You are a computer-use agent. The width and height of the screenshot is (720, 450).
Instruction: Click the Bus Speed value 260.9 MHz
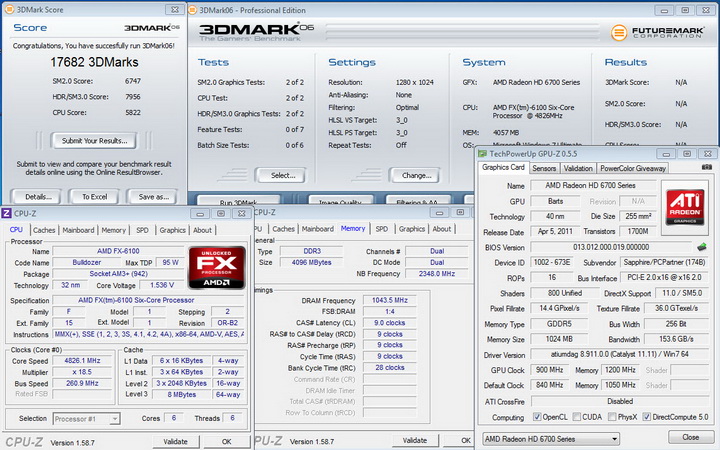[x=82, y=383]
